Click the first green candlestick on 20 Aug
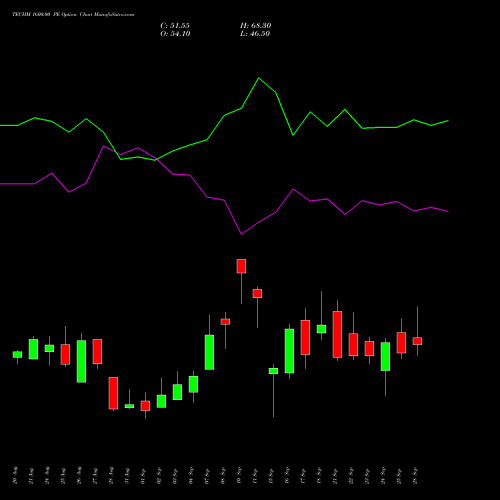This screenshot has height=500, width=500. pyautogui.click(x=17, y=354)
